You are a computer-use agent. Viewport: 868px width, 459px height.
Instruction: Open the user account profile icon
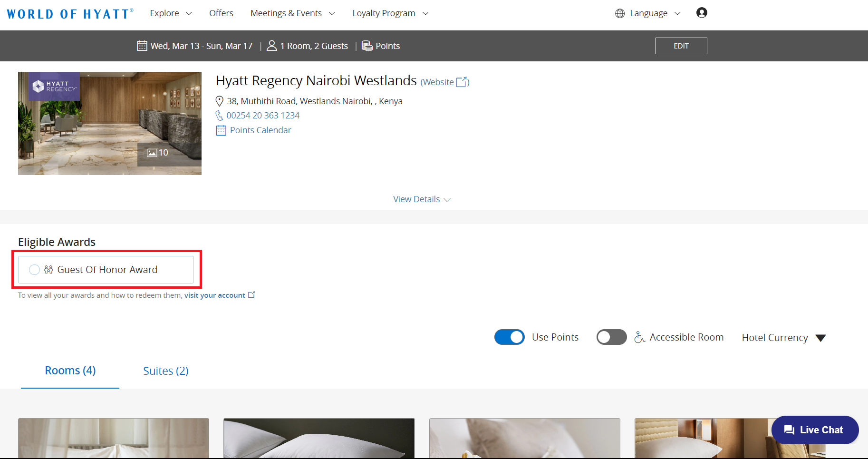702,13
